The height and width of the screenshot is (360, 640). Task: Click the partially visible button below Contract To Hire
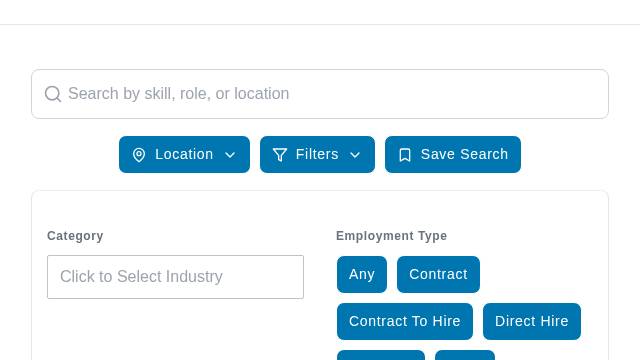coord(381,355)
